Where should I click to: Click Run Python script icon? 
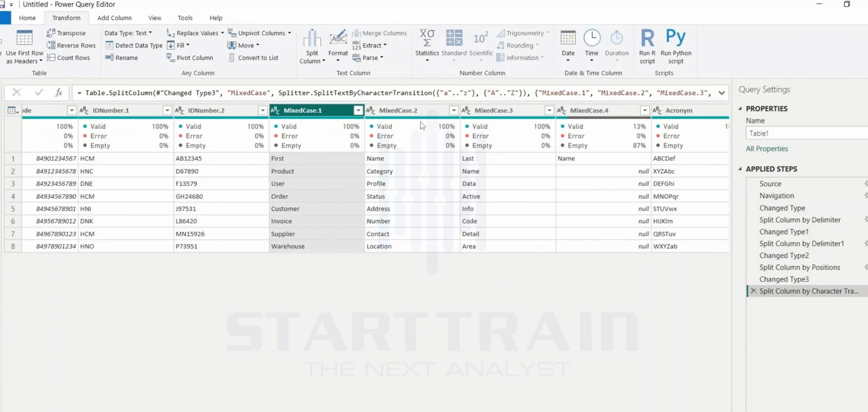pyautogui.click(x=676, y=37)
